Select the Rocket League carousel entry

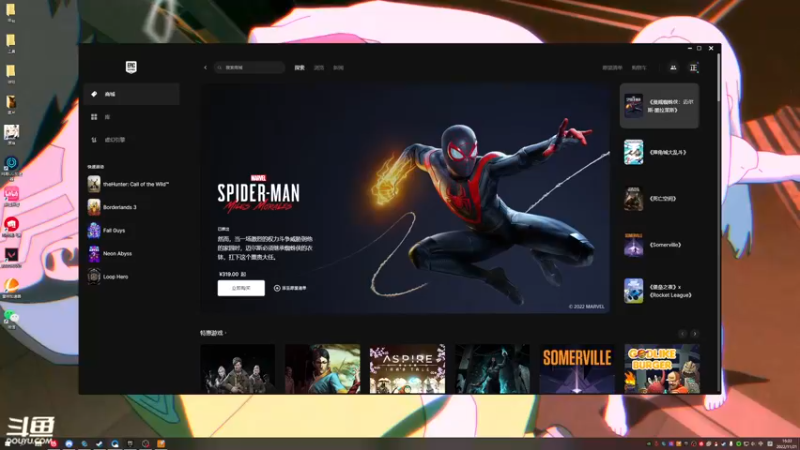659,291
